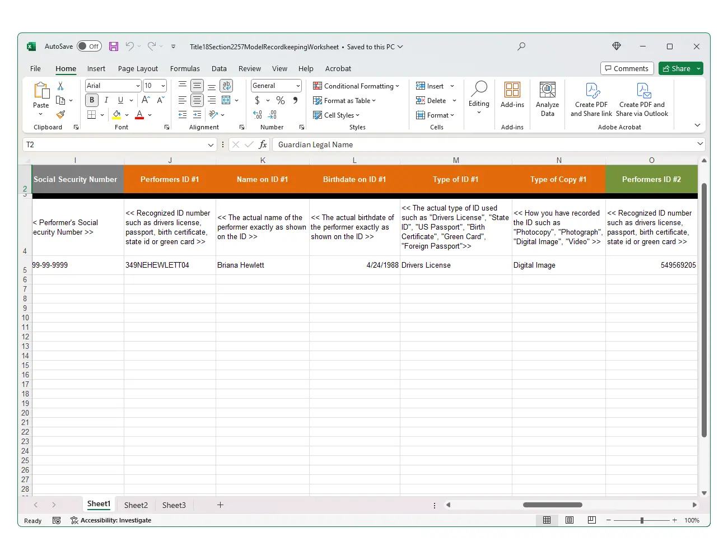Open the File menu
728x560 pixels.
click(x=35, y=68)
